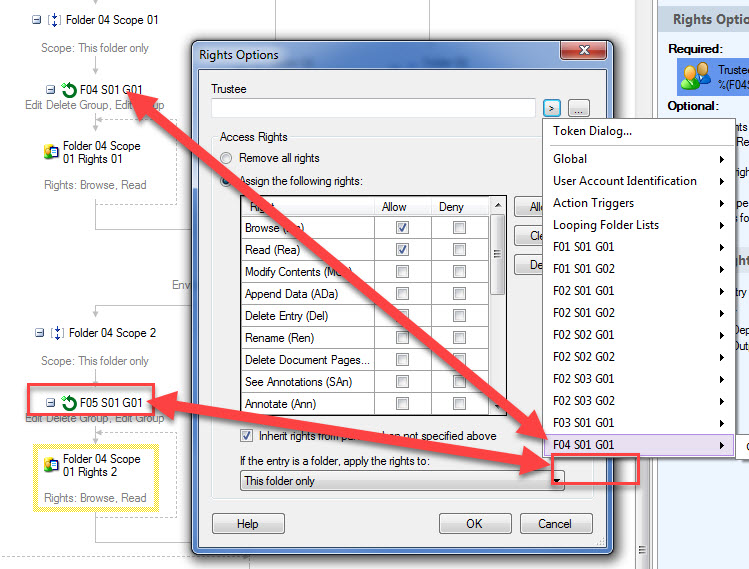The height and width of the screenshot is (569, 749).
Task: Toggle Allow for See Annotations (SAn)
Action: click(x=402, y=382)
